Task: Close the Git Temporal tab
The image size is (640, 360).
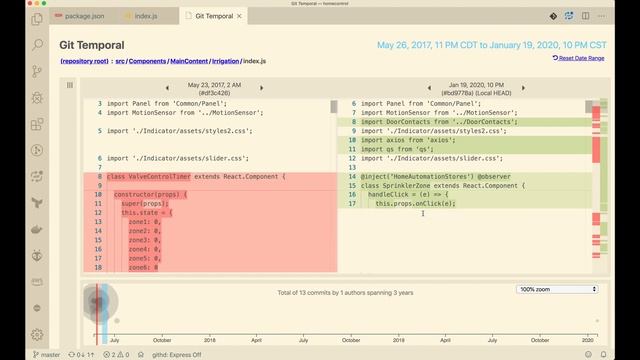Action: pyautogui.click(x=240, y=16)
